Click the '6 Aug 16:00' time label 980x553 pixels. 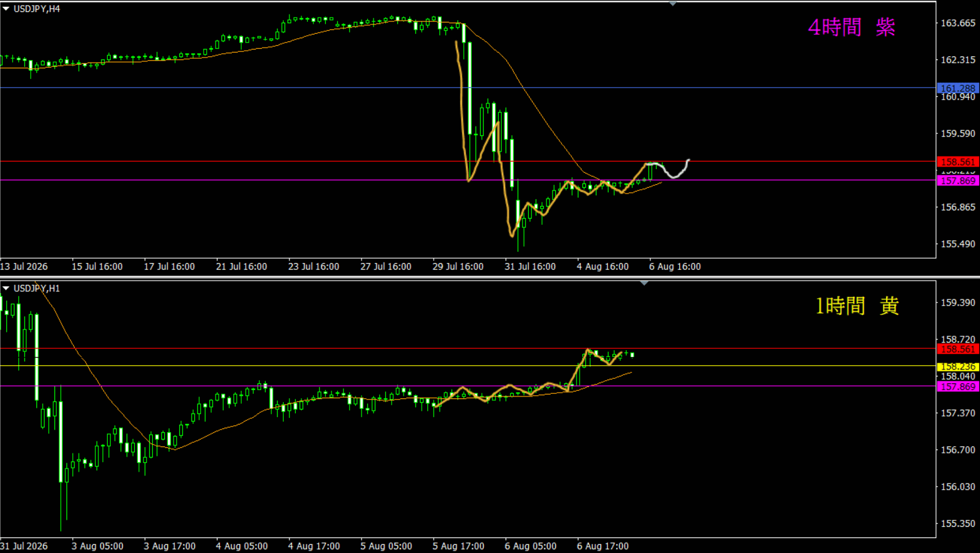[x=675, y=266]
